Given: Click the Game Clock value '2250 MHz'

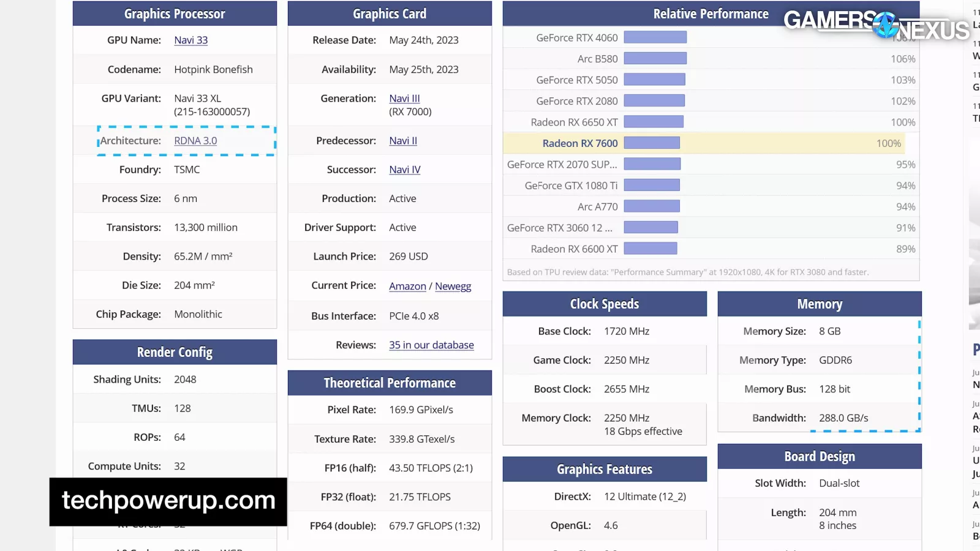Looking at the screenshot, I should (x=627, y=361).
